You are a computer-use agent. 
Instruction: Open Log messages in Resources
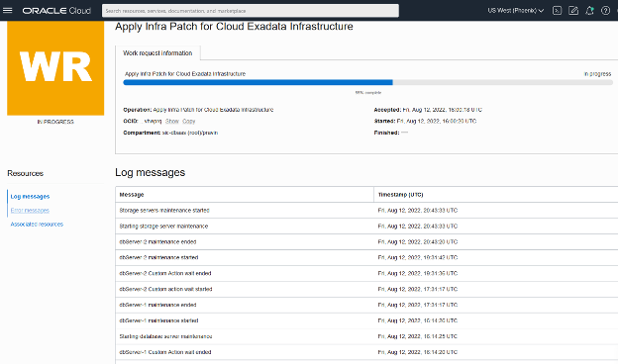[30, 197]
